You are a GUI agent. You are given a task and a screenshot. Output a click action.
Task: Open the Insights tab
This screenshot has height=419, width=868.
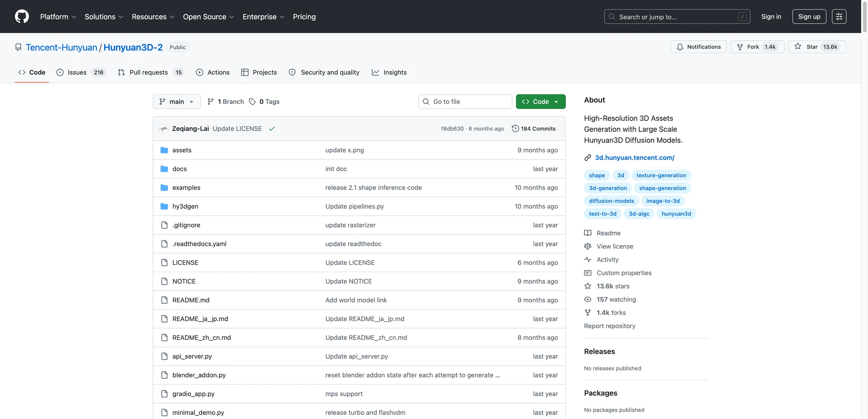[389, 72]
